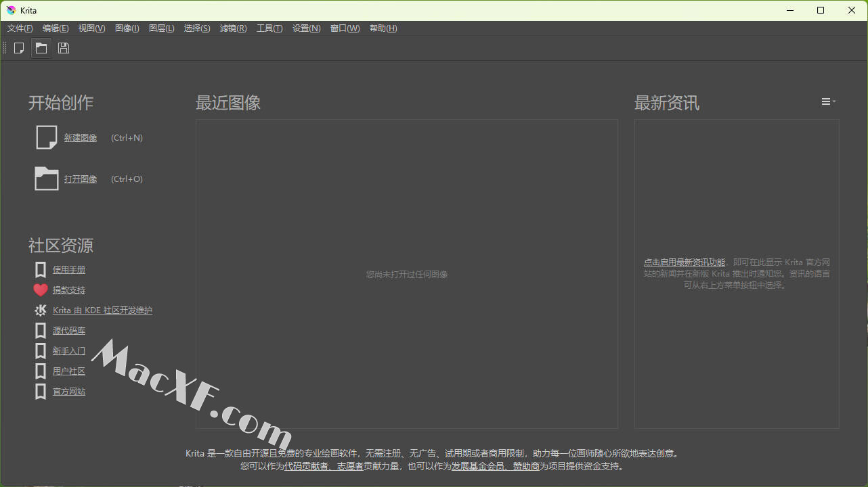Open the 图层(L) menu

coord(161,28)
